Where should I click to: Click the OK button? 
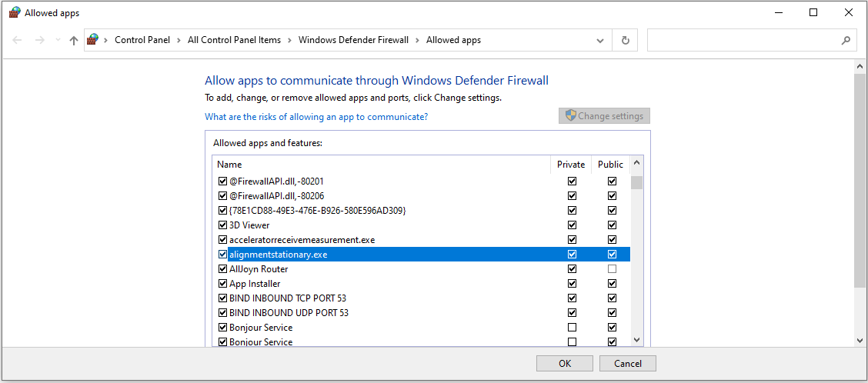[564, 364]
